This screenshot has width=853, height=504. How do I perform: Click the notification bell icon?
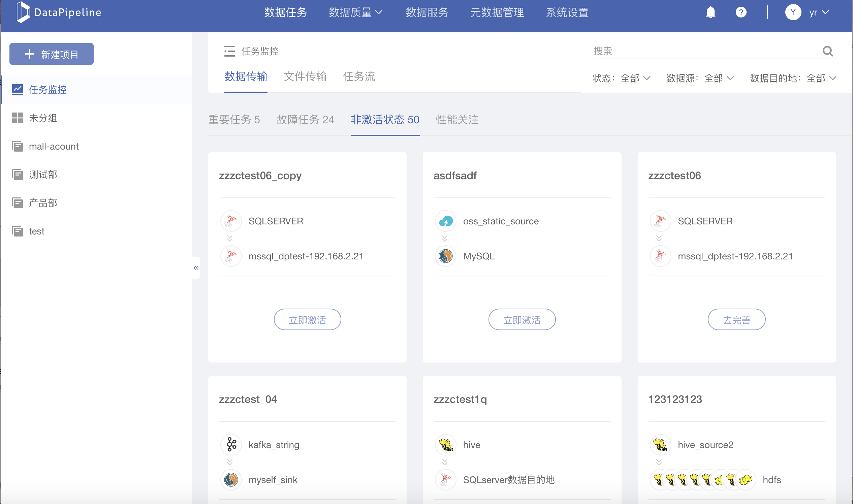click(x=710, y=12)
